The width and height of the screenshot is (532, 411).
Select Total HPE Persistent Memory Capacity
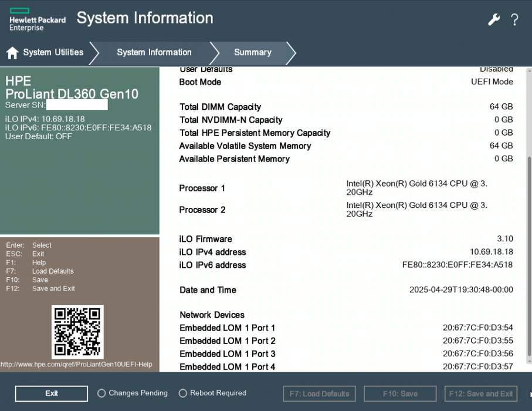point(255,133)
